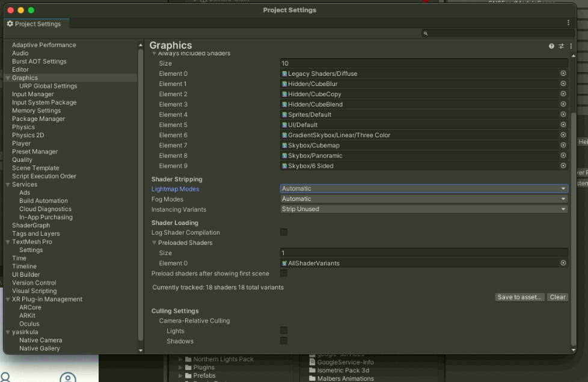Click the object picker next to AllShaderVariants

pos(563,263)
